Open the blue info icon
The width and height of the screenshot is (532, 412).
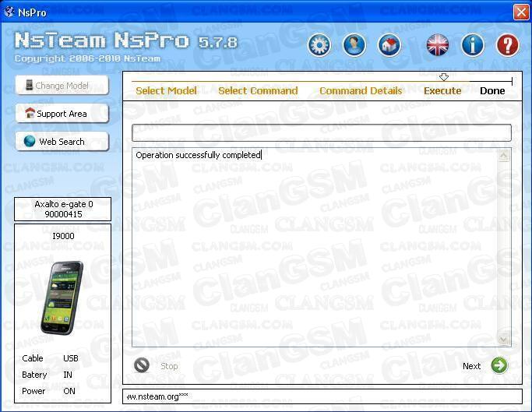pyautogui.click(x=473, y=44)
